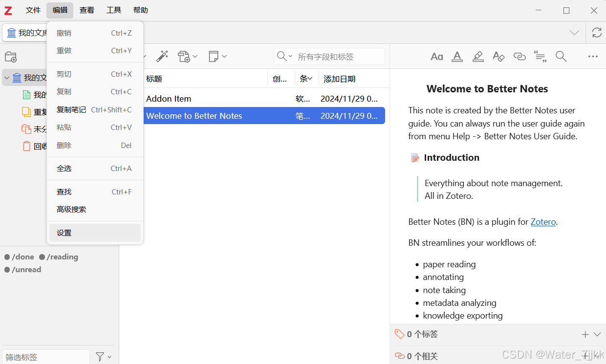Click the tag icon beside 0 个标签
The width and height of the screenshot is (606, 364).
pyautogui.click(x=399, y=334)
